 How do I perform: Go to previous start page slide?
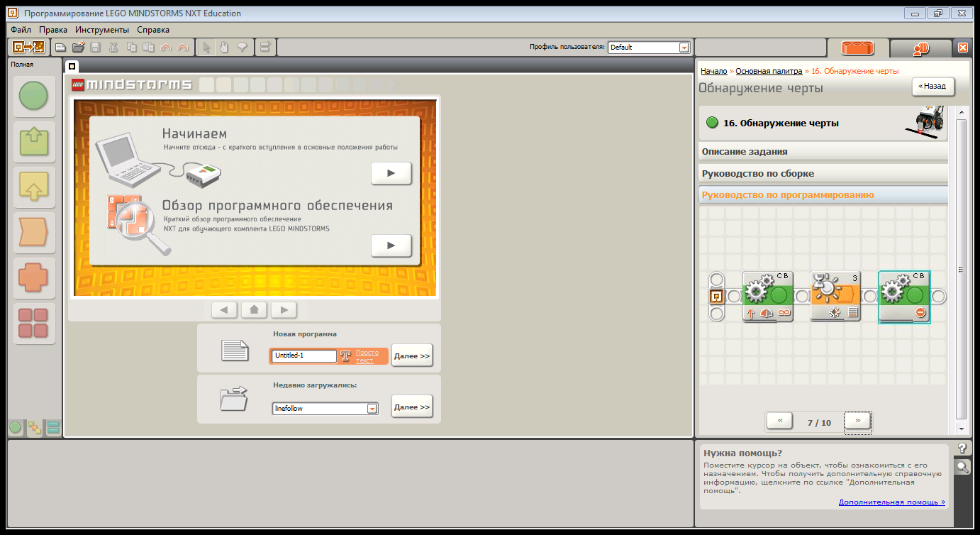[224, 310]
